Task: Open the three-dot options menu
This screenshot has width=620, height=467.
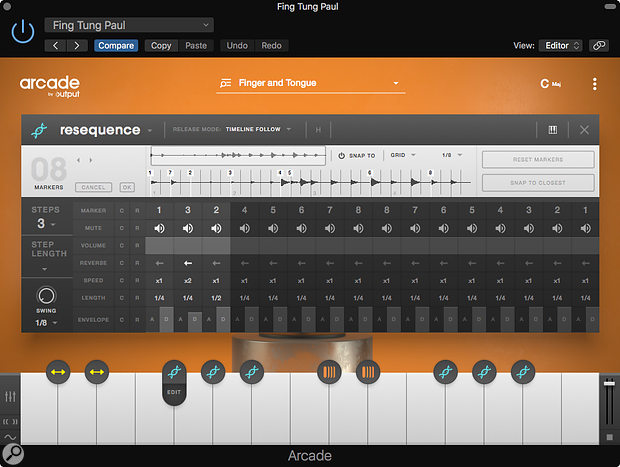Action: tap(594, 84)
